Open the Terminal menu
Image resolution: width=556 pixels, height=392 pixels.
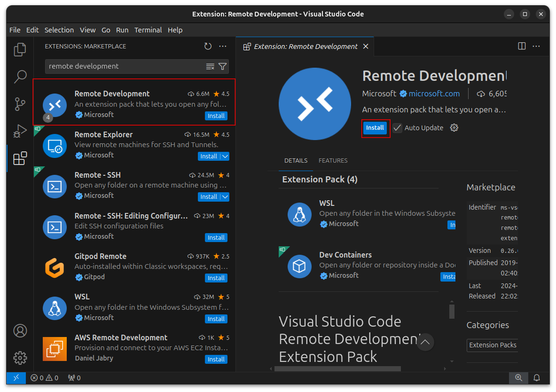[148, 30]
